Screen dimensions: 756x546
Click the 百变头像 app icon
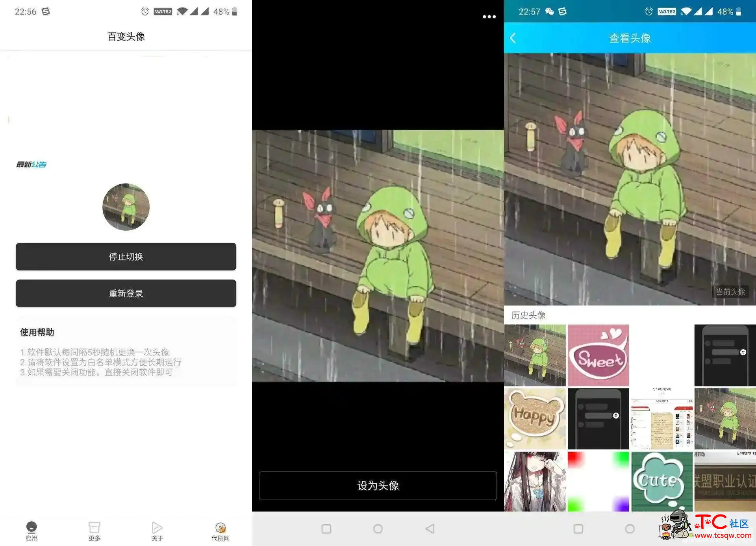(126, 207)
